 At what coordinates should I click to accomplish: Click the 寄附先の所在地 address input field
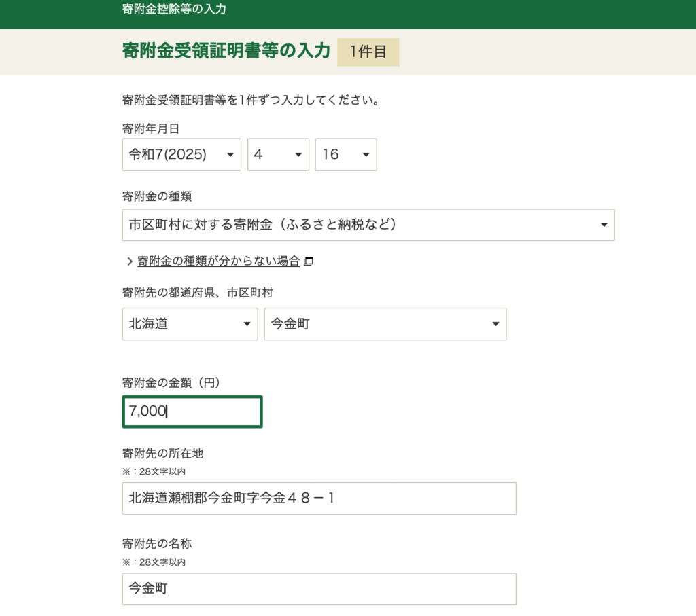click(319, 499)
